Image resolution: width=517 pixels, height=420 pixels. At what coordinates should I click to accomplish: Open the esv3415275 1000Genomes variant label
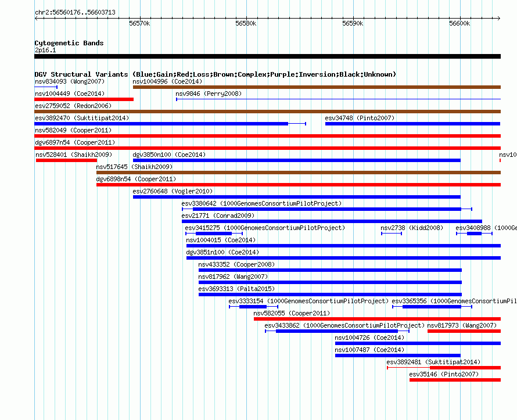(x=265, y=228)
